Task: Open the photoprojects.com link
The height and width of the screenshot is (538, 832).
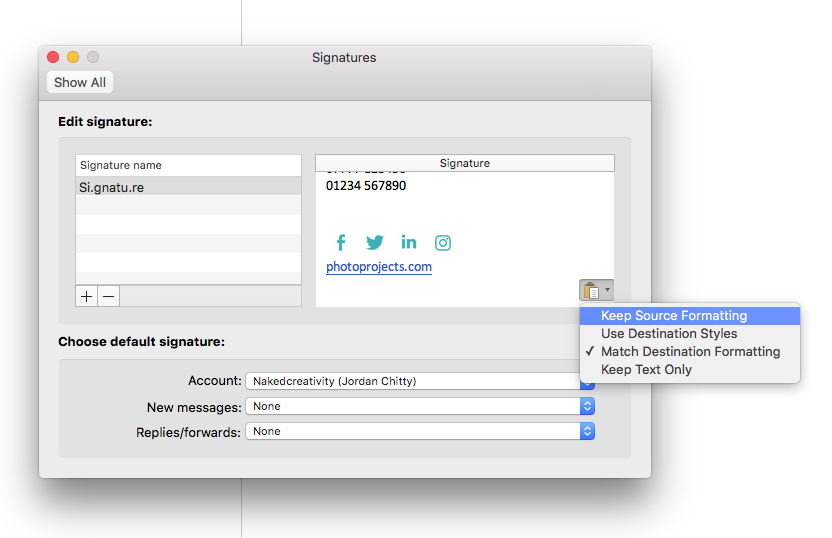Action: coord(379,267)
